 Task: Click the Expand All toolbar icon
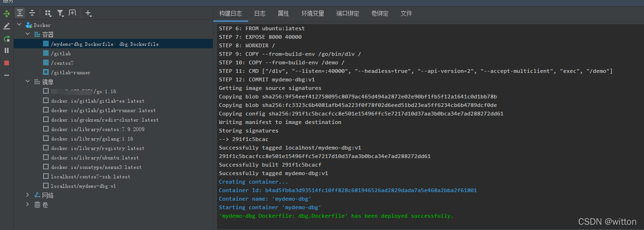tap(20, 13)
